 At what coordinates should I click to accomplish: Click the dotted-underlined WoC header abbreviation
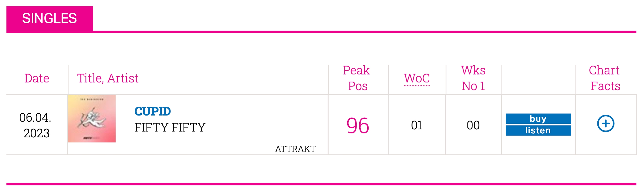click(417, 78)
